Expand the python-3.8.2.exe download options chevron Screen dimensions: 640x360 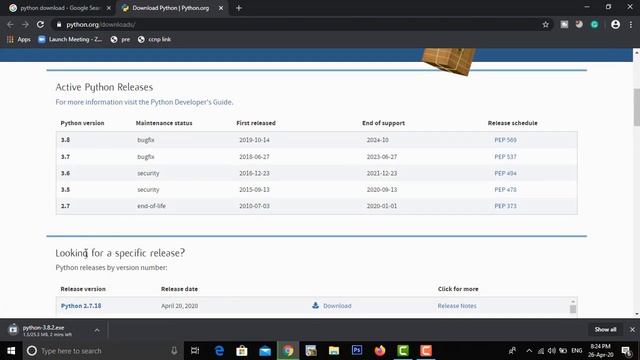coord(97,330)
